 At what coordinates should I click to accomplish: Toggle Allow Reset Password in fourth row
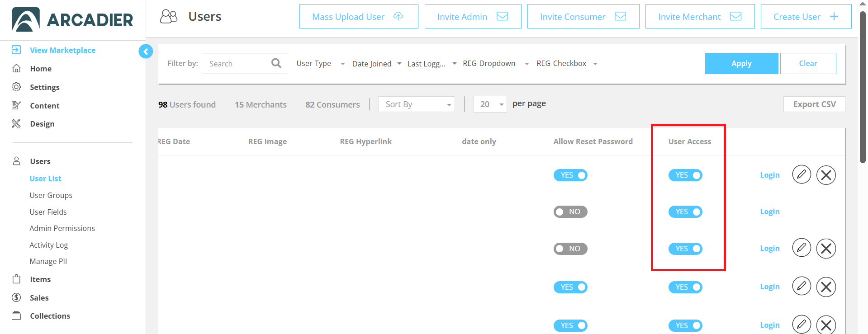coord(570,287)
